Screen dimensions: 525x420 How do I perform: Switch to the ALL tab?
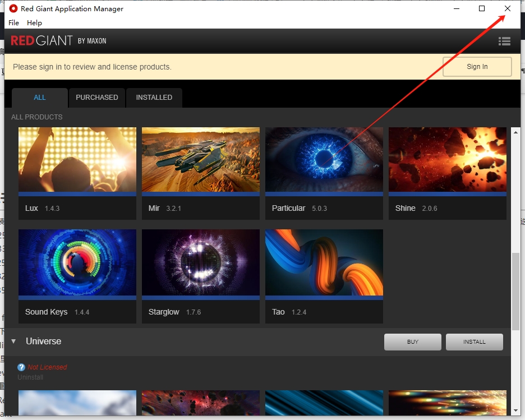(39, 98)
